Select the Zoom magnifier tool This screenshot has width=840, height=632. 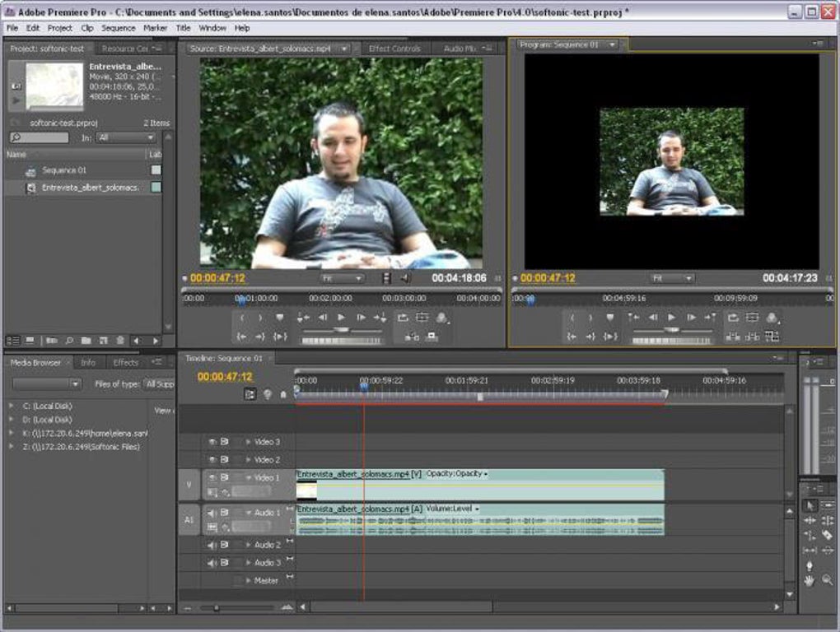coord(827,580)
